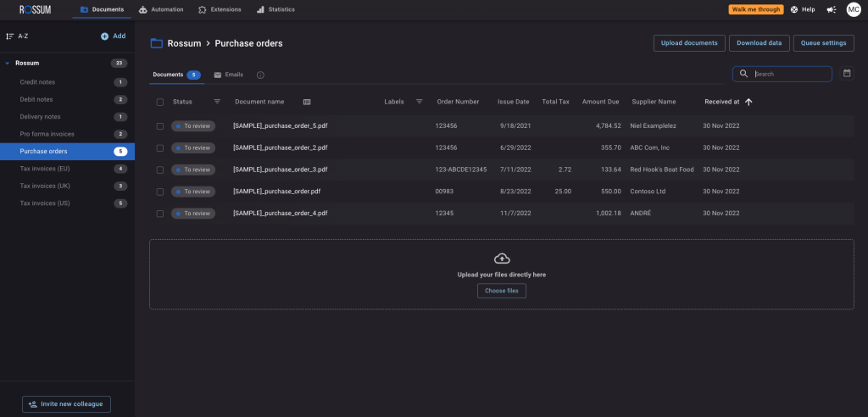This screenshot has width=868, height=417.
Task: Open the Tax invoices (EU) queue
Action: [67, 169]
